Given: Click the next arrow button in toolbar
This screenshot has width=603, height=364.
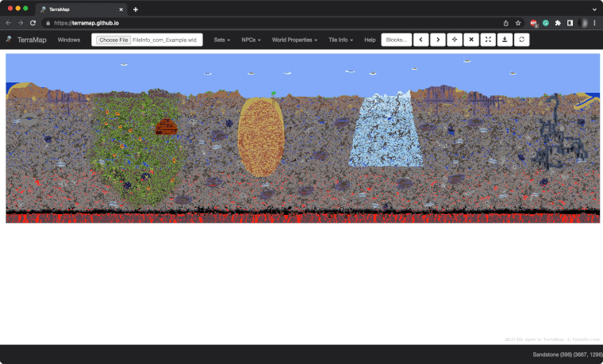Looking at the screenshot, I should click(437, 40).
